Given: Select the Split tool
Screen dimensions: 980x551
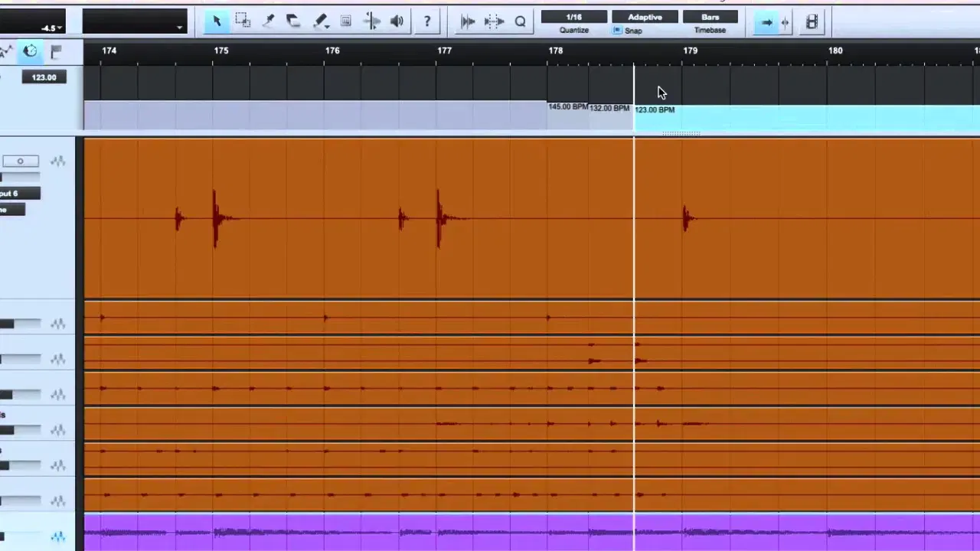Looking at the screenshot, I should [x=268, y=21].
